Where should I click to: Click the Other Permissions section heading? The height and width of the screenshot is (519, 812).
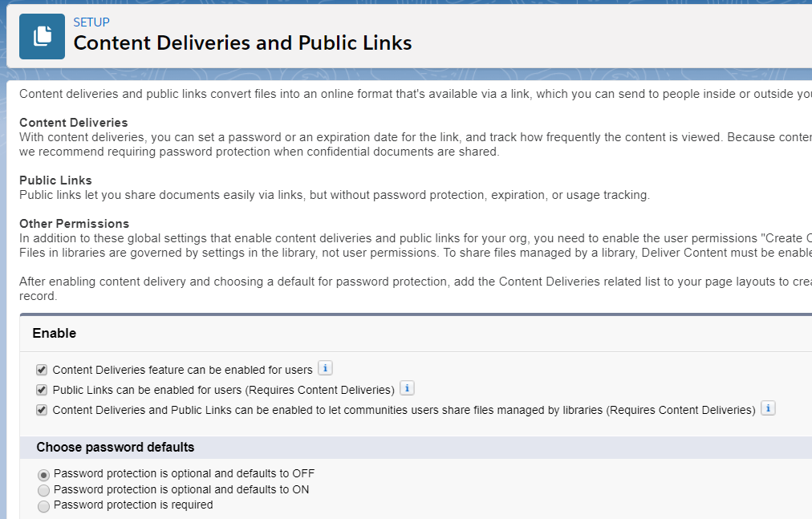tap(74, 224)
